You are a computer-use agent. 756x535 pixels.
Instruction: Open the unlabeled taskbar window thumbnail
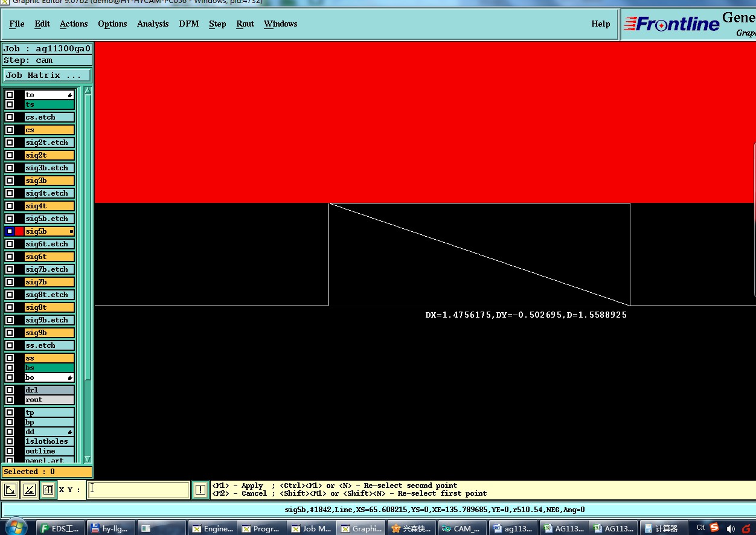click(x=161, y=528)
